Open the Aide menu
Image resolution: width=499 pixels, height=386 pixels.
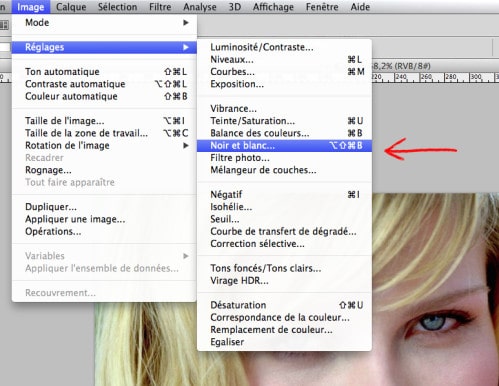[360, 7]
